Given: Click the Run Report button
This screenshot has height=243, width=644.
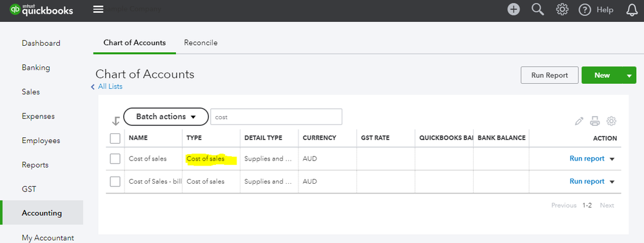Looking at the screenshot, I should [549, 75].
